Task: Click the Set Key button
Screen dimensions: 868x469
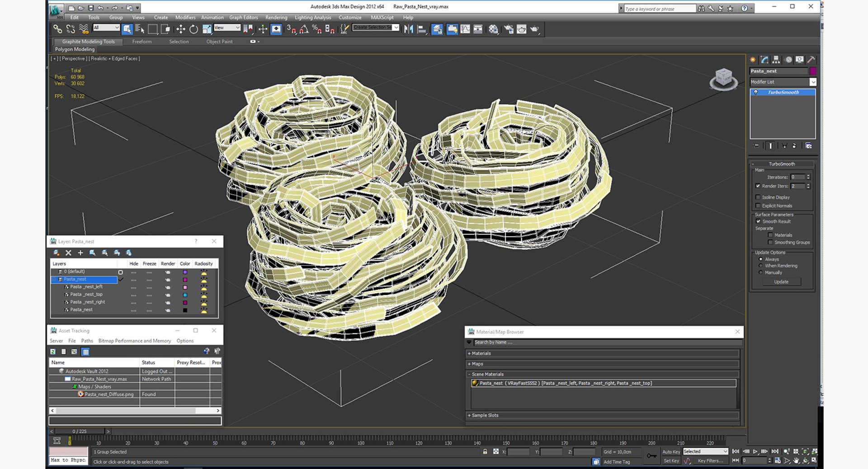Action: tap(671, 461)
